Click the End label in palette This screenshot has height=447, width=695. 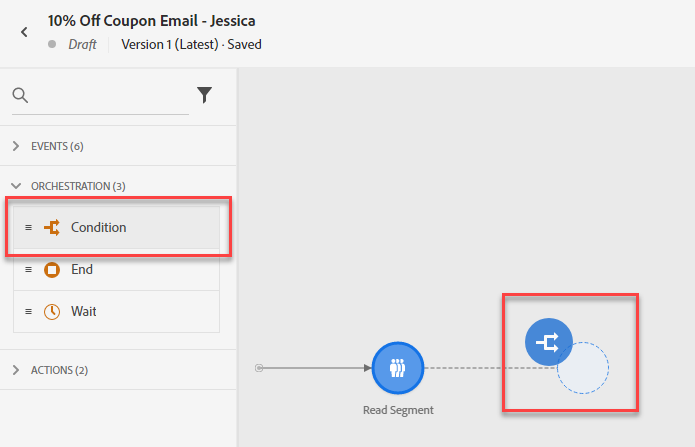[x=82, y=270]
